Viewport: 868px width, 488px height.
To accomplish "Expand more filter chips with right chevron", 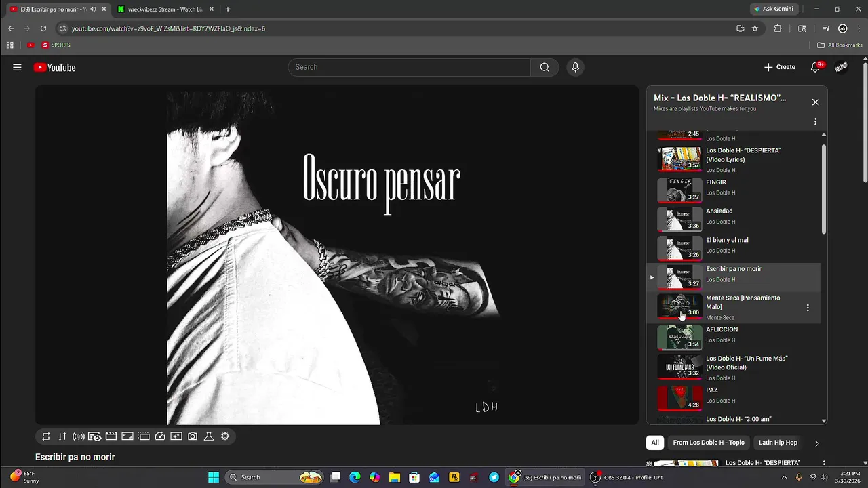I will pyautogui.click(x=816, y=443).
